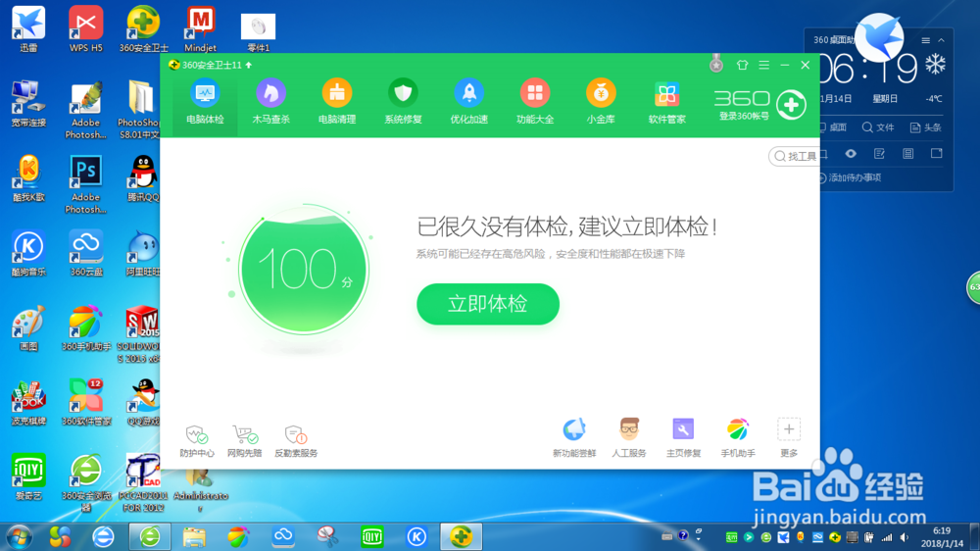This screenshot has height=551, width=980.
Task: Open the 木马查杀 tab
Action: point(270,103)
